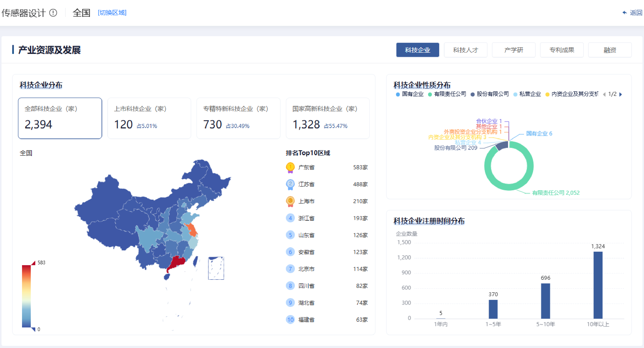Viewport: 644px width, 348px height.
Task: Click the rank 10 badge for 福建省
Action: point(290,320)
